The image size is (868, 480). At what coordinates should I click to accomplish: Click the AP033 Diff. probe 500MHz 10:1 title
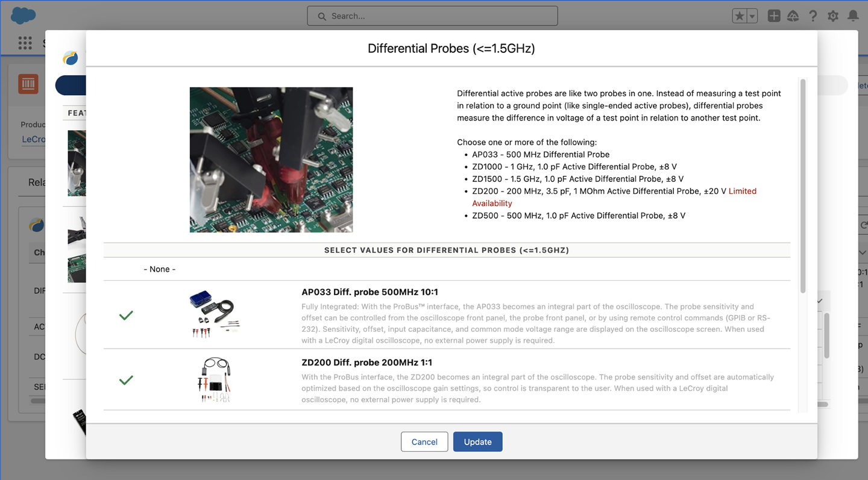[370, 292]
